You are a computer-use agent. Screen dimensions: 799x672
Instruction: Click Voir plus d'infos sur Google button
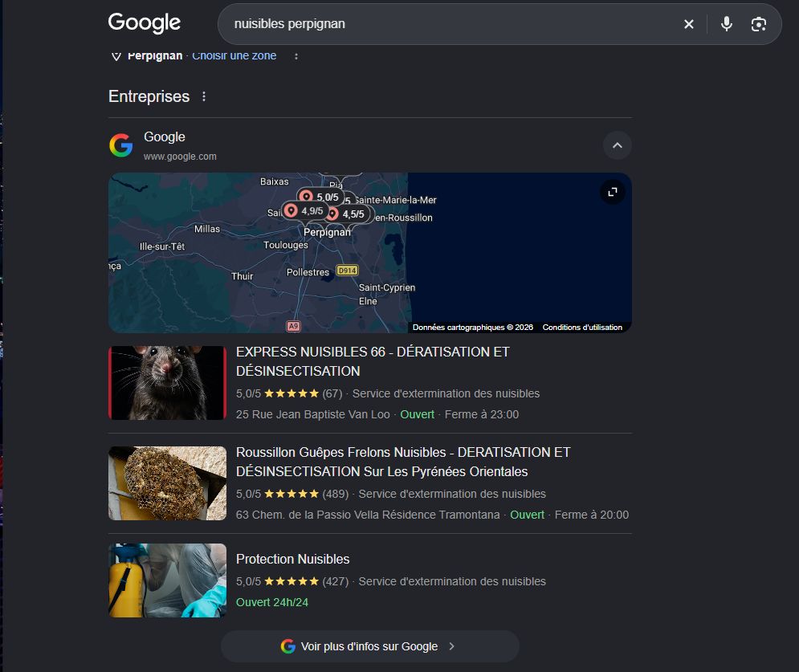[370, 646]
